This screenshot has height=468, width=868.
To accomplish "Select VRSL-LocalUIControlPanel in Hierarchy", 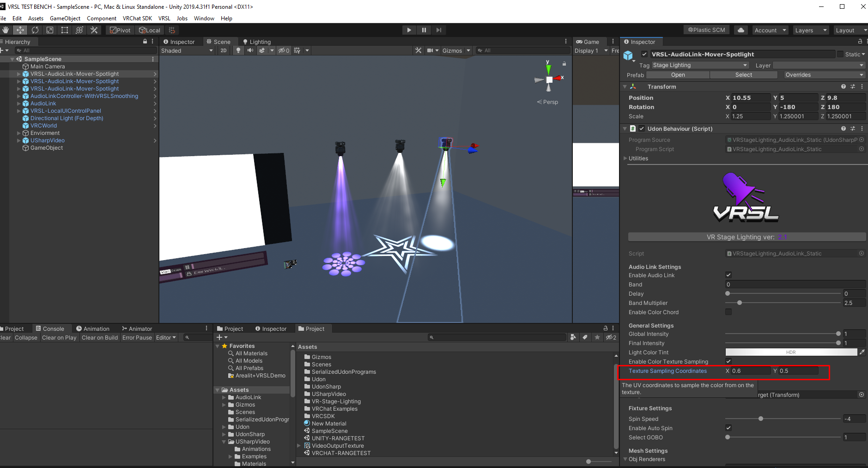I will pyautogui.click(x=66, y=111).
